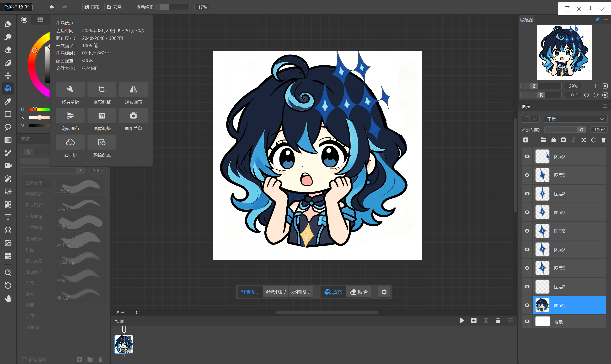
Task: Hide the 背景 layer
Action: click(x=527, y=321)
